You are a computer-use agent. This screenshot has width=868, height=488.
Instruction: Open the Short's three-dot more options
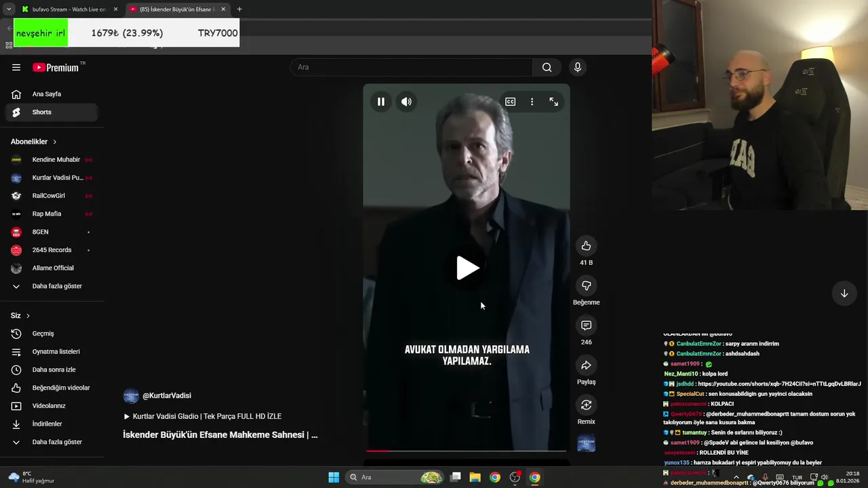click(x=532, y=102)
